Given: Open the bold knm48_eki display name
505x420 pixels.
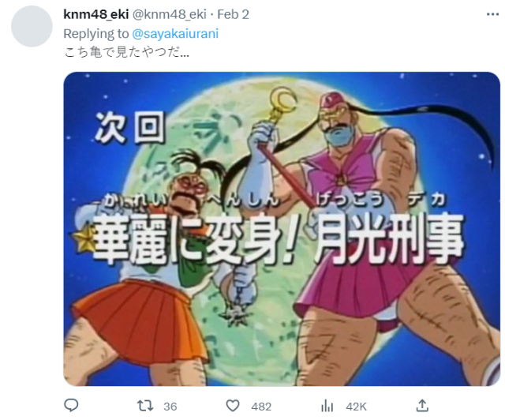Looking at the screenshot, I should [x=96, y=14].
